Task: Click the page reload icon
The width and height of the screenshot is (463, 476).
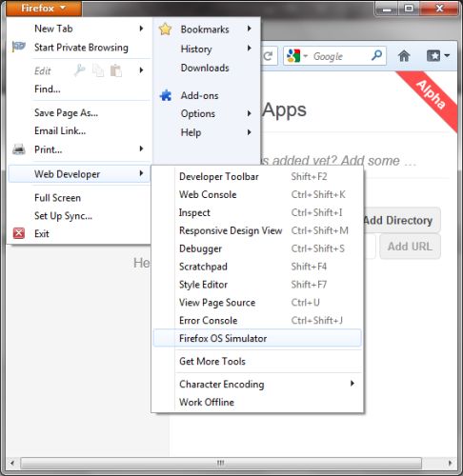Action: point(268,56)
